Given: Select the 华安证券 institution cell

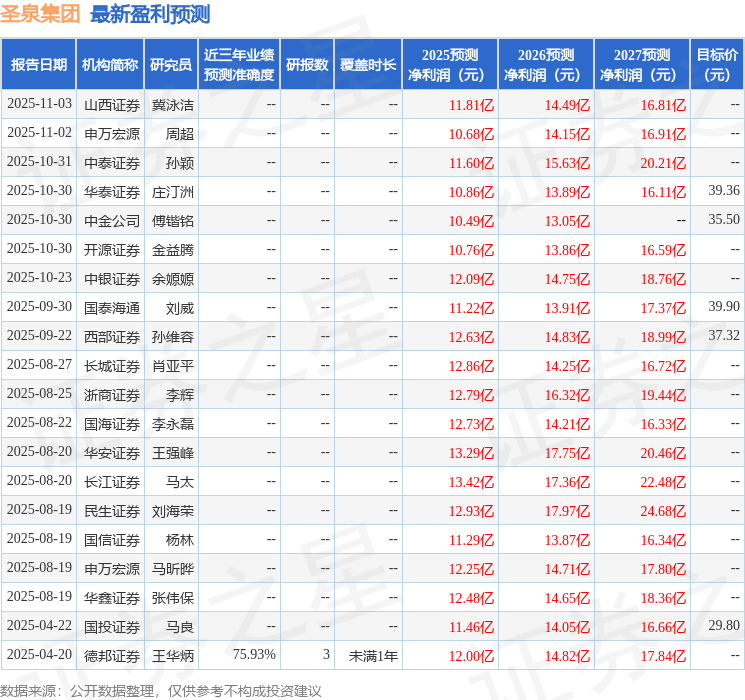Looking at the screenshot, I should [112, 453].
